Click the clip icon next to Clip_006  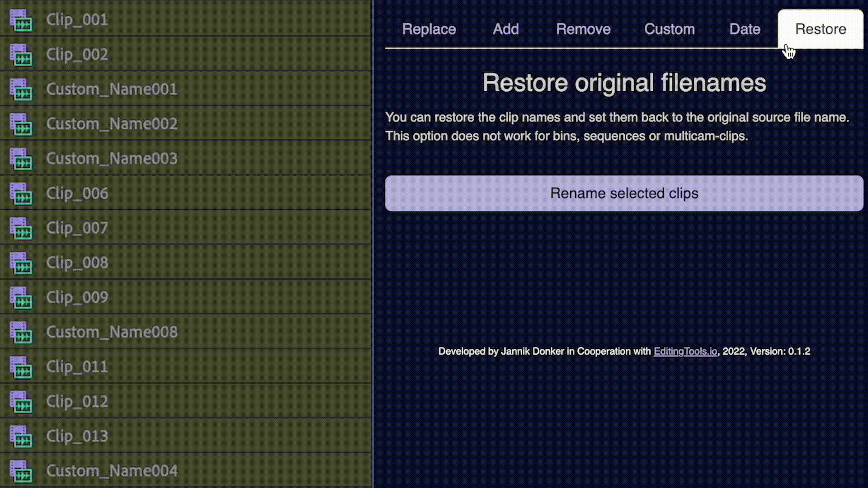point(21,193)
